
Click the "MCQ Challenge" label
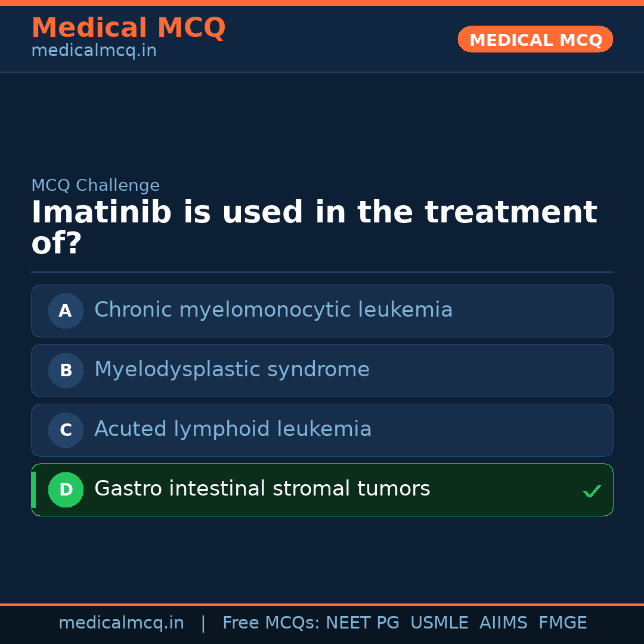point(95,185)
